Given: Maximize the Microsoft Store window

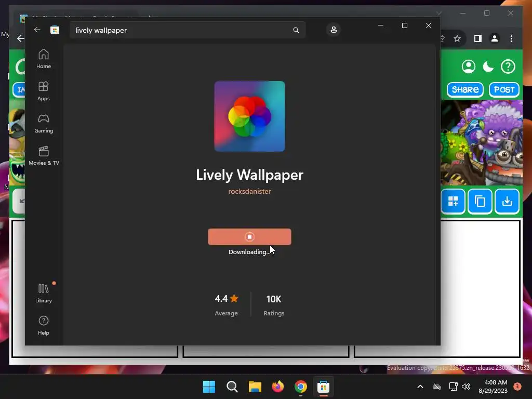Looking at the screenshot, I should [404, 25].
